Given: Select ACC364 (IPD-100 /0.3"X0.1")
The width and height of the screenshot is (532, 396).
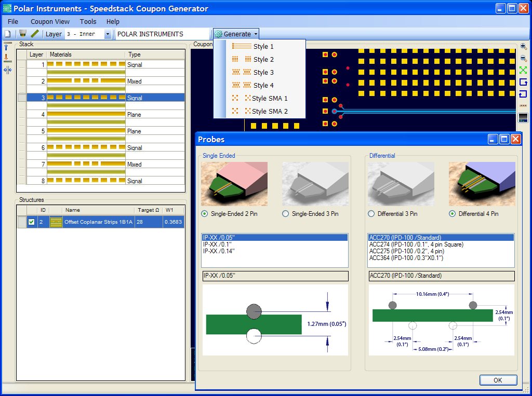Looking at the screenshot, I should pos(441,257).
